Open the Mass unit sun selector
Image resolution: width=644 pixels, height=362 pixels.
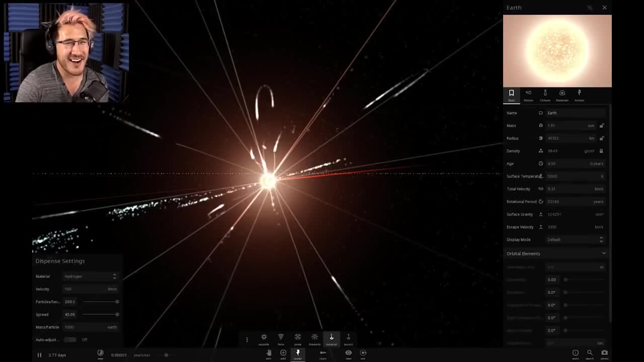[x=591, y=126]
